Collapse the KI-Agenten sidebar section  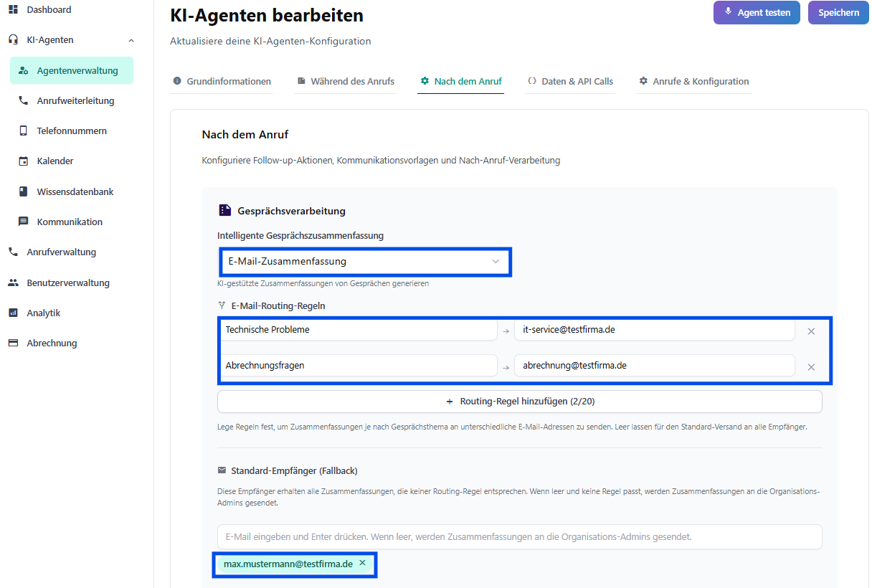click(131, 40)
